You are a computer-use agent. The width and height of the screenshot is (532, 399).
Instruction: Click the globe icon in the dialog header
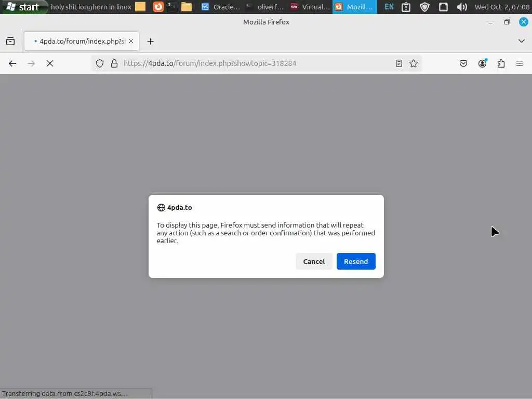pos(161,207)
